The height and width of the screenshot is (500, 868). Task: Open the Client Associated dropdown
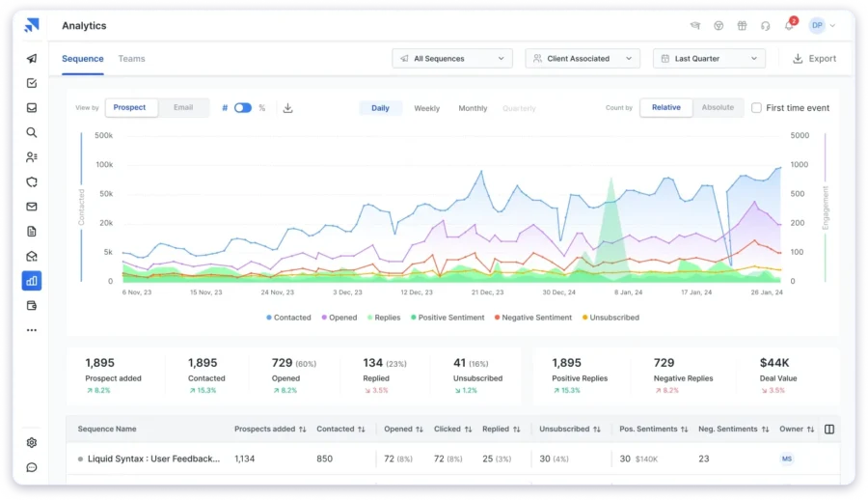pos(583,59)
